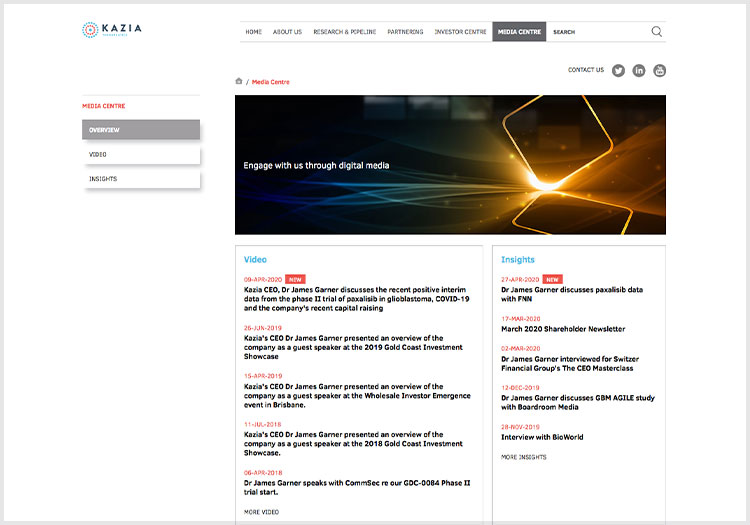Select Insights in the sidebar

[x=141, y=179]
